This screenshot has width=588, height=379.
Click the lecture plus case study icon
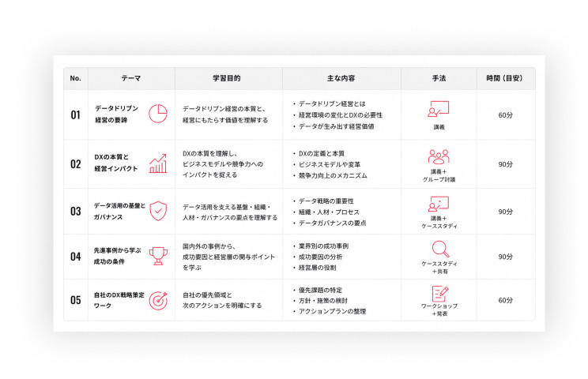[x=439, y=204]
